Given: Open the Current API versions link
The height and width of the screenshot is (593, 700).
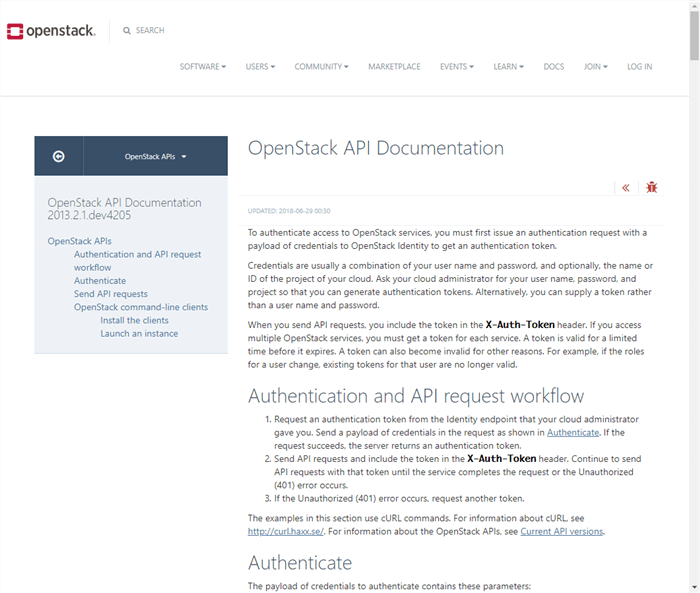Looking at the screenshot, I should tap(562, 531).
